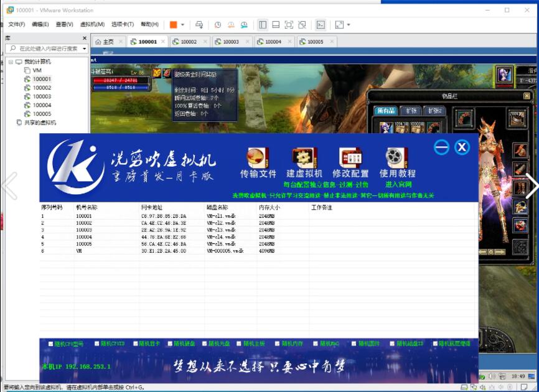Image resolution: width=539 pixels, height=392 pixels.
Task: Open the 传输文件 transfer file icon
Action: click(x=258, y=157)
